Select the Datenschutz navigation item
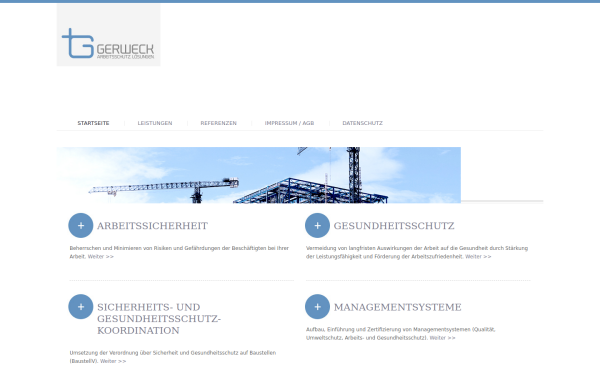600x375 pixels. tap(362, 123)
